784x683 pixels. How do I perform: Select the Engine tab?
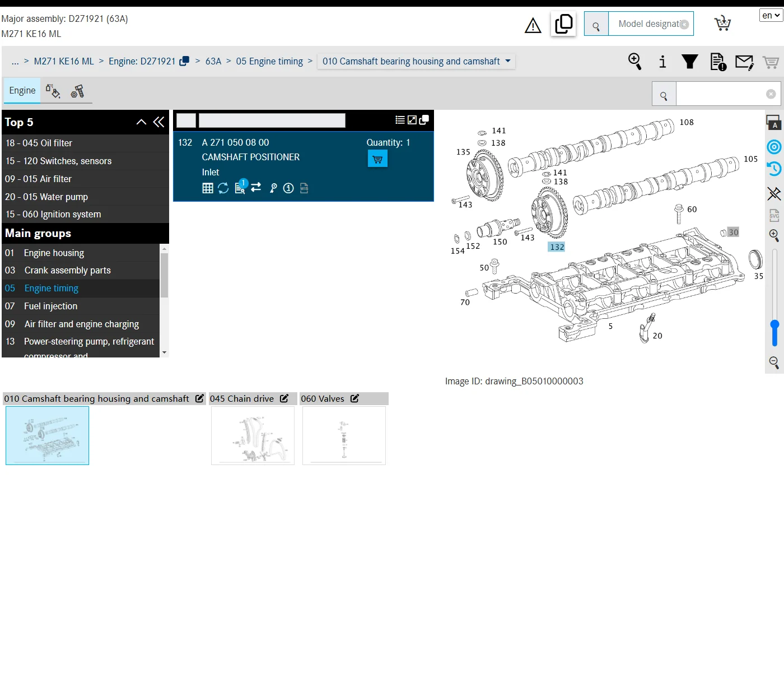[22, 90]
